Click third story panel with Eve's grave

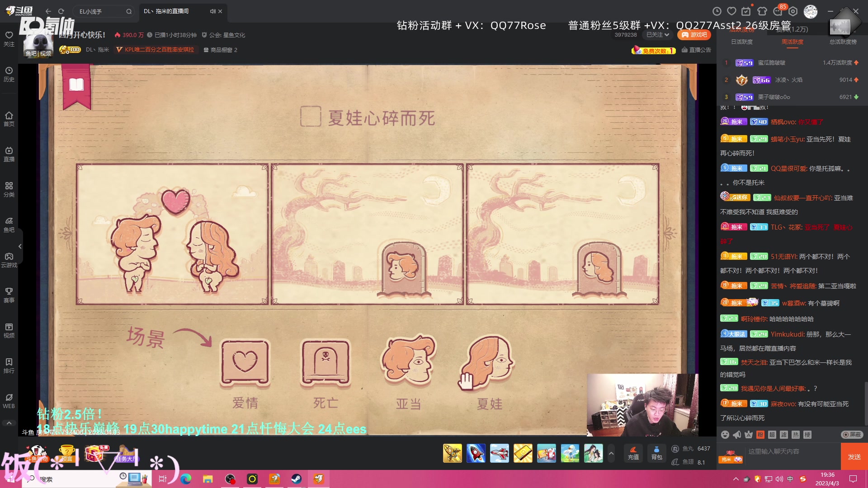pyautogui.click(x=562, y=234)
